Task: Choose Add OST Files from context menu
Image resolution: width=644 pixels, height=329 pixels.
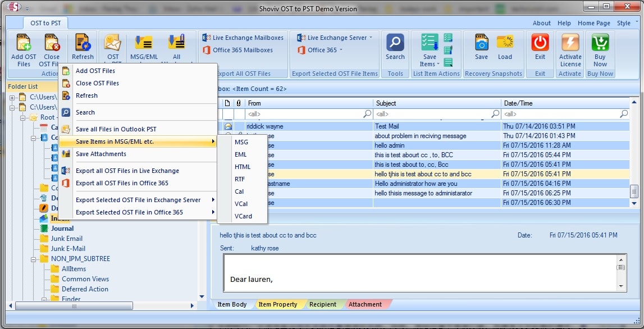Action: [x=138, y=71]
